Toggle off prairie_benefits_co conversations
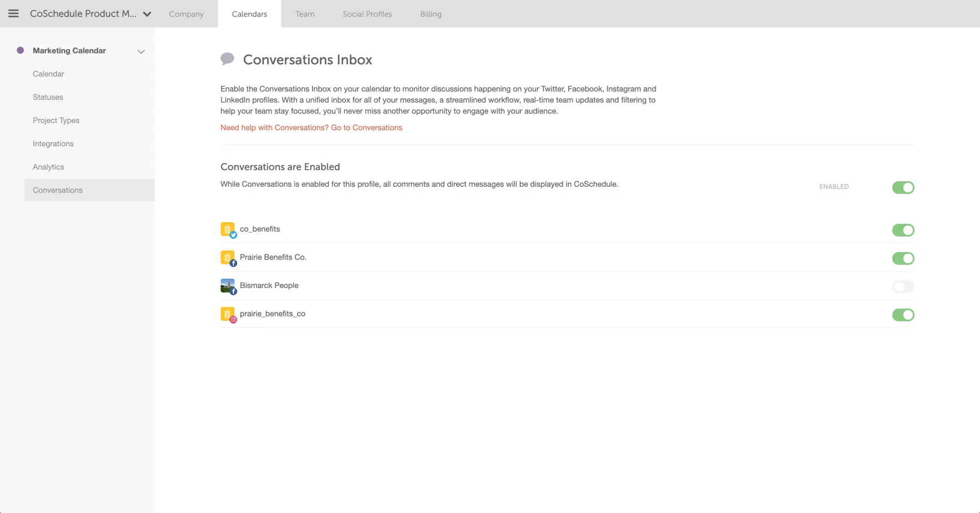Viewport: 980px width, 513px height. (x=903, y=315)
